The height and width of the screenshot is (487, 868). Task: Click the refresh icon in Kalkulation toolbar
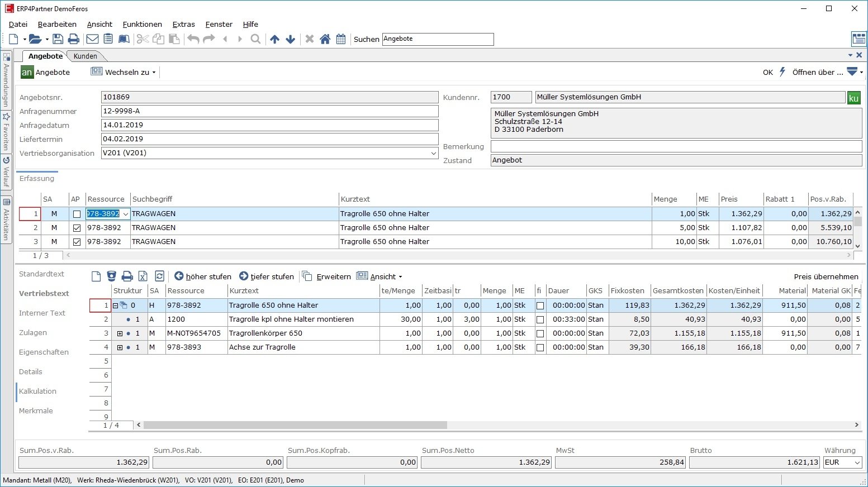pyautogui.click(x=159, y=276)
